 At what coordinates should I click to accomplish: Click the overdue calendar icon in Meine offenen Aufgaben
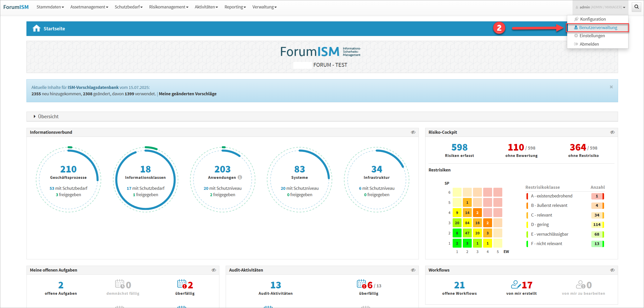point(182,284)
